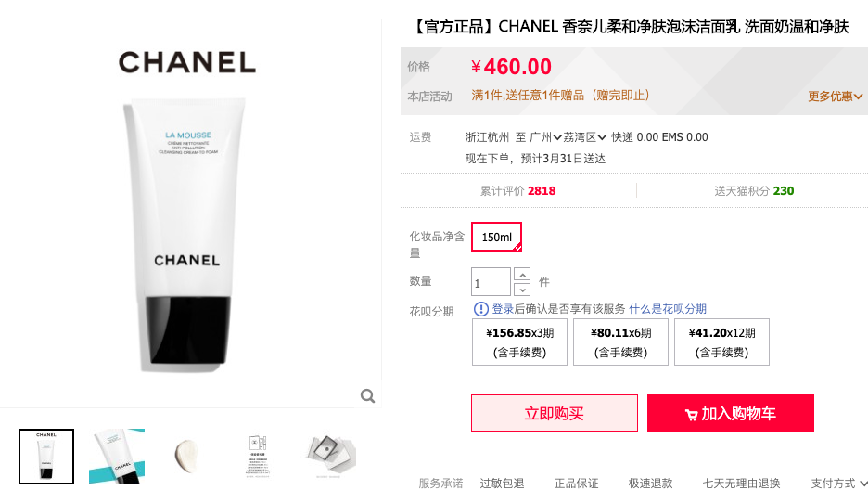The height and width of the screenshot is (503, 868).
Task: Click the info icon beside 登录
Action: 481,308
